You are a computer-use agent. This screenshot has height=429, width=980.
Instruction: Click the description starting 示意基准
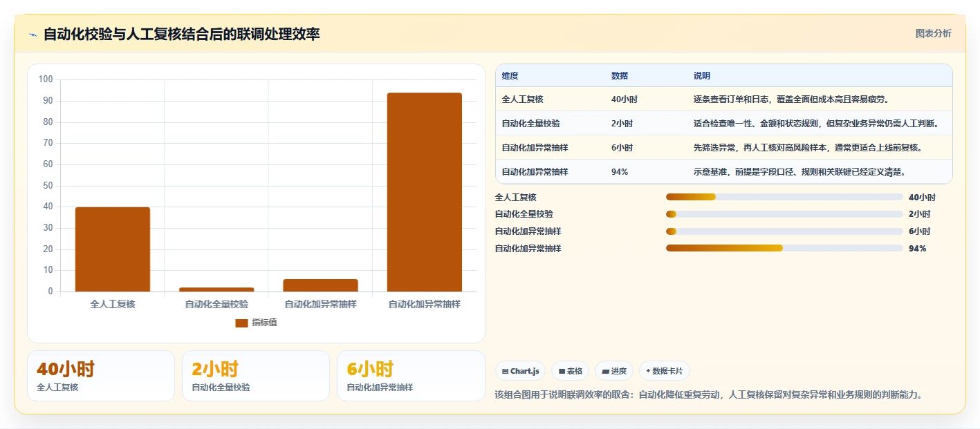coord(799,172)
